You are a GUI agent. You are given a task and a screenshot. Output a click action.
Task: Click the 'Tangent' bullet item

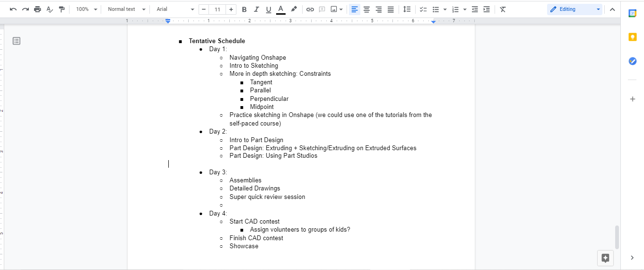[x=261, y=82]
